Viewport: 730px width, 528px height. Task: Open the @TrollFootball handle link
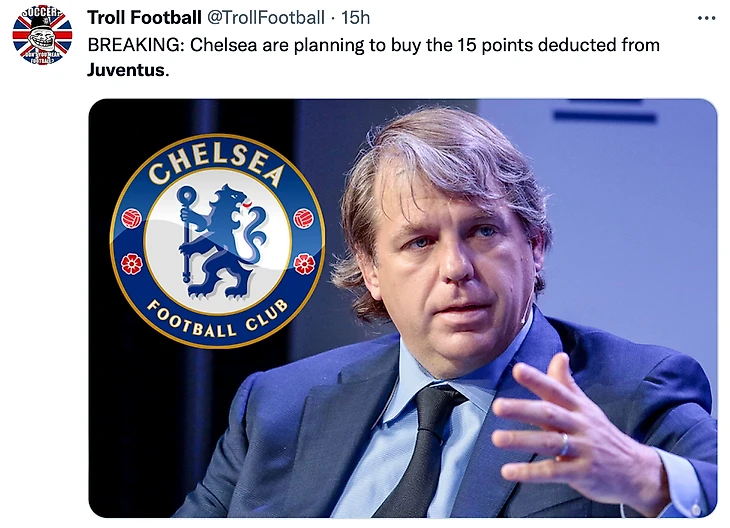(266, 18)
